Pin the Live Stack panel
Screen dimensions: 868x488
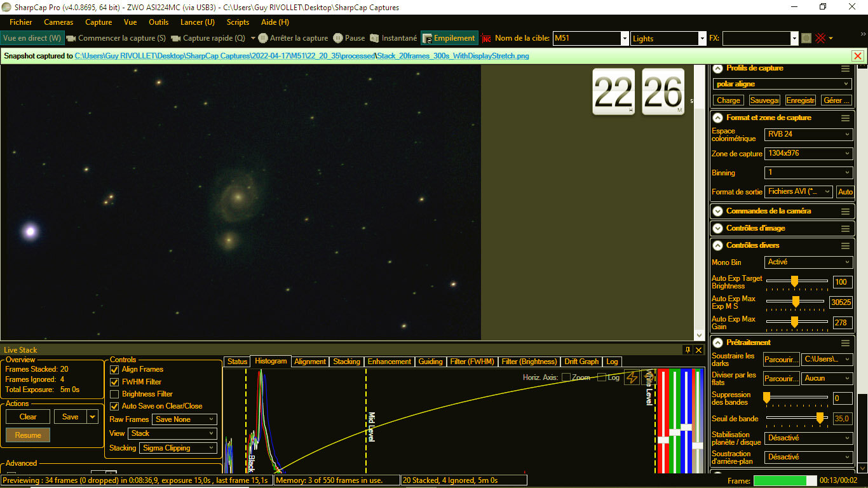pos(688,350)
